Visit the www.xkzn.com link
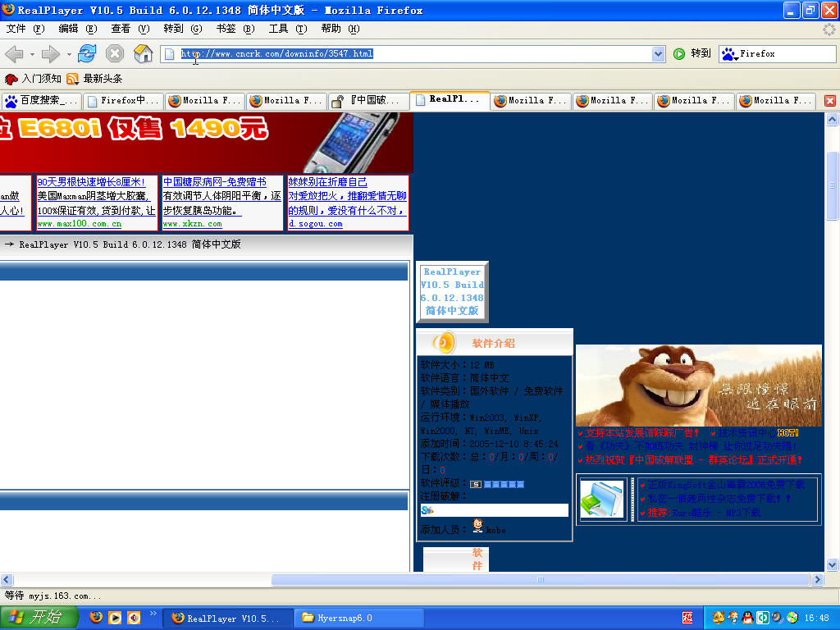The image size is (840, 630). (x=192, y=224)
